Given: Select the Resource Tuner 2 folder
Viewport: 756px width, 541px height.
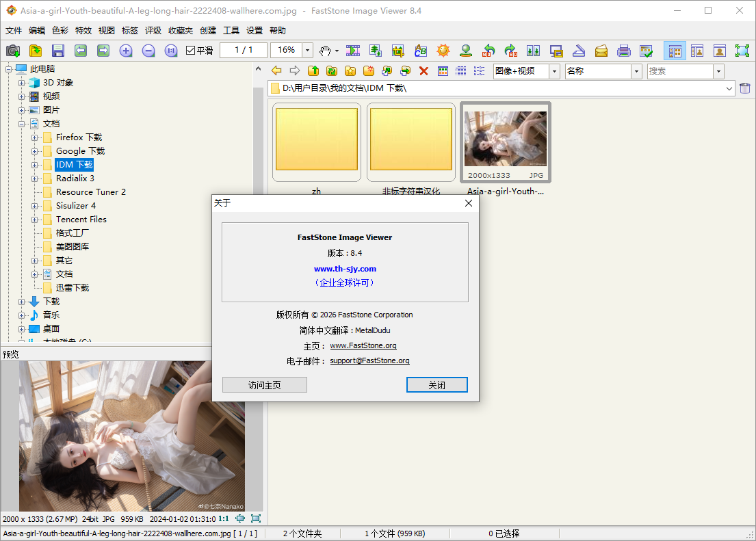Looking at the screenshot, I should pyautogui.click(x=90, y=192).
